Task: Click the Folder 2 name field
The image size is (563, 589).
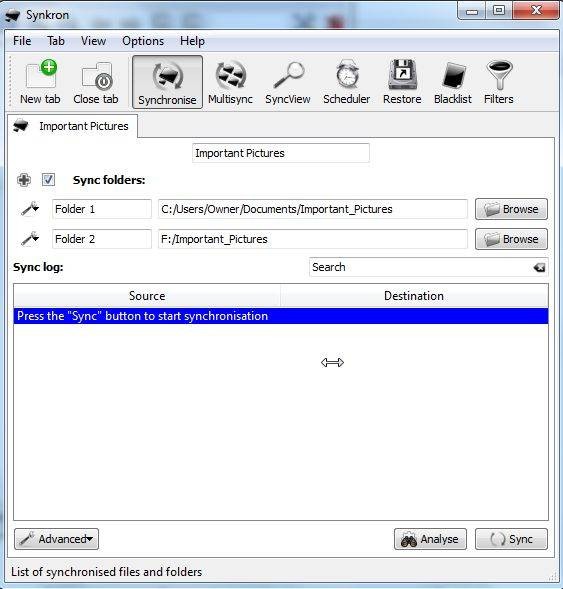Action: click(102, 239)
